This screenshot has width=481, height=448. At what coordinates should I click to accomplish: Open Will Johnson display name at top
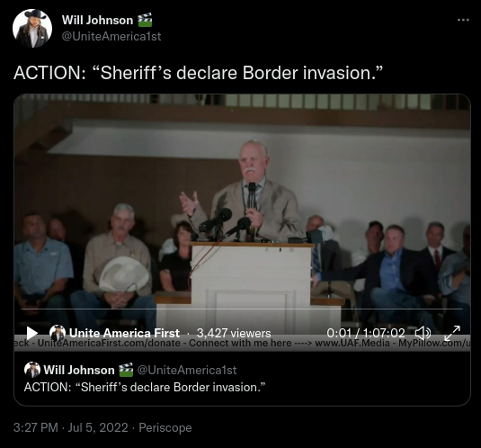(x=98, y=21)
